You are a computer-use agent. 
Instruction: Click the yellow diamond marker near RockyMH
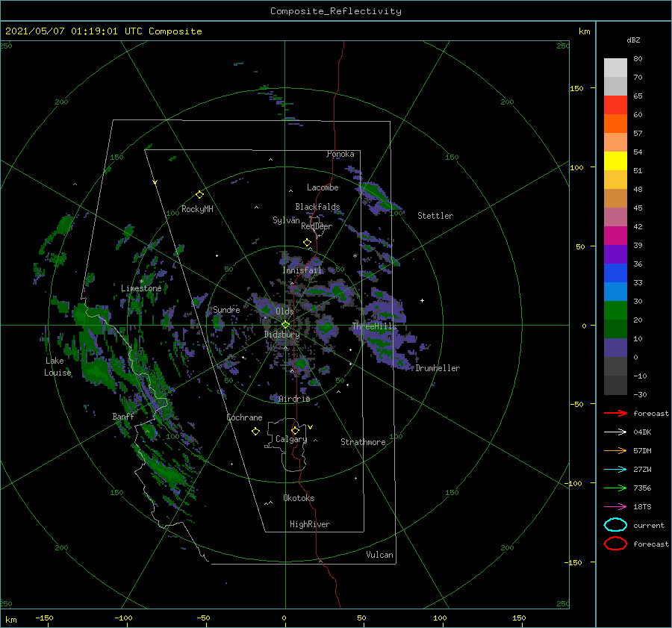point(199,195)
